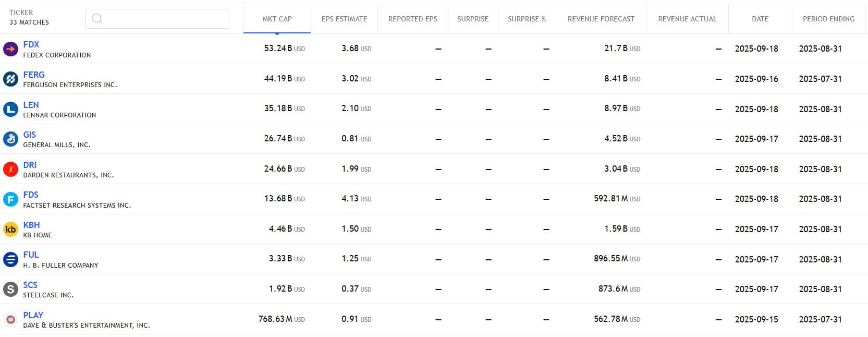
Task: Click General Mills EPS estimate 0.81
Action: click(357, 139)
